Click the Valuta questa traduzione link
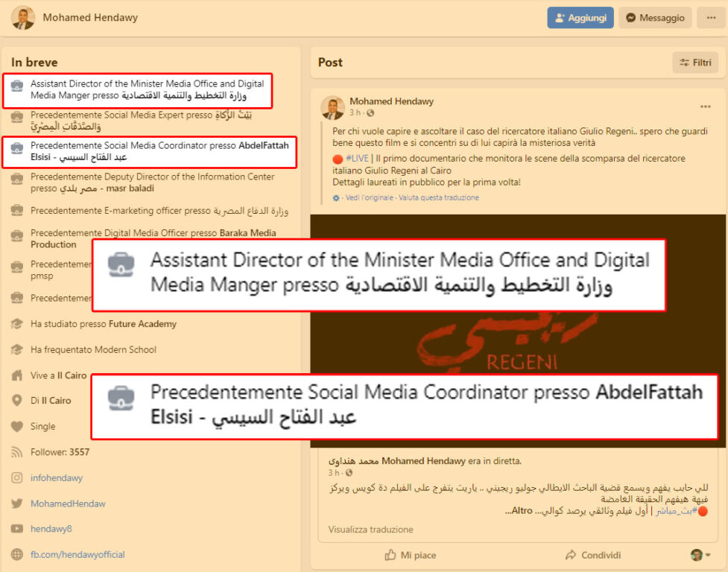 point(439,197)
